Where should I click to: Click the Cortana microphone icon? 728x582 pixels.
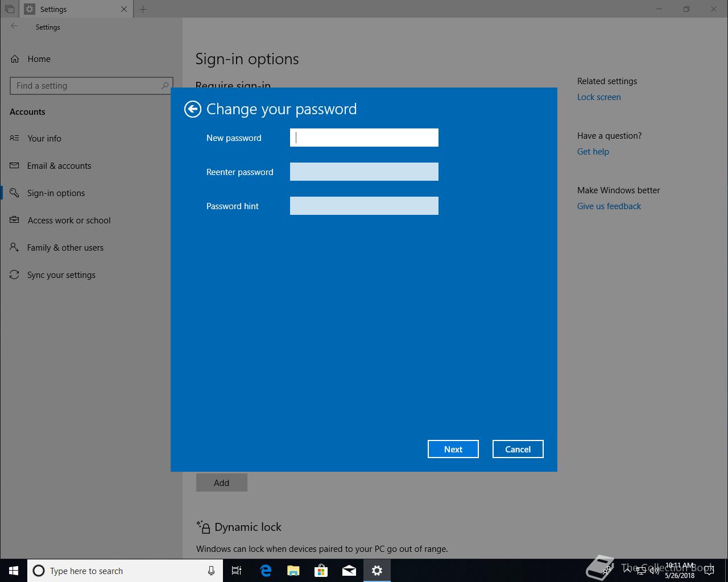211,571
